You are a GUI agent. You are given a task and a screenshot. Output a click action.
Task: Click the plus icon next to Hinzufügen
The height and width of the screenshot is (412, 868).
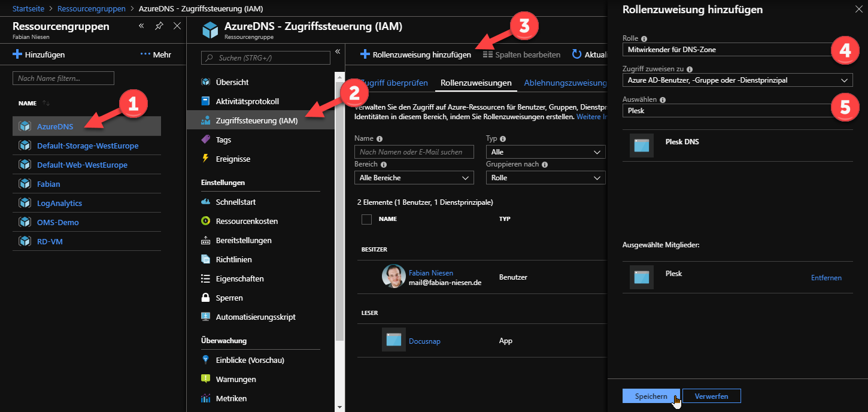tap(17, 54)
